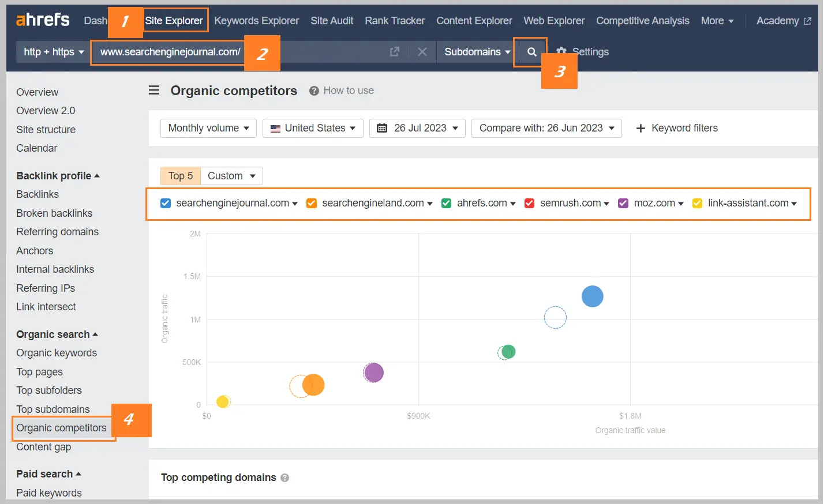Click How to use help icon

(314, 91)
